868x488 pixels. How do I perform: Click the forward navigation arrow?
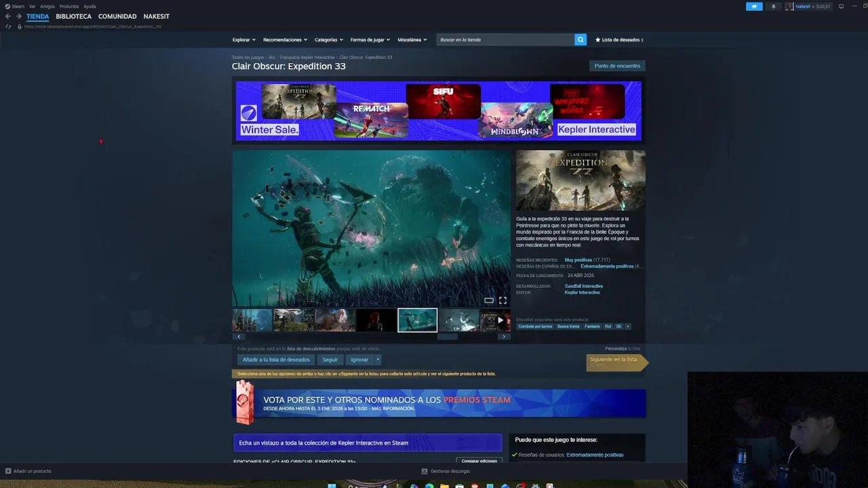pyautogui.click(x=18, y=16)
